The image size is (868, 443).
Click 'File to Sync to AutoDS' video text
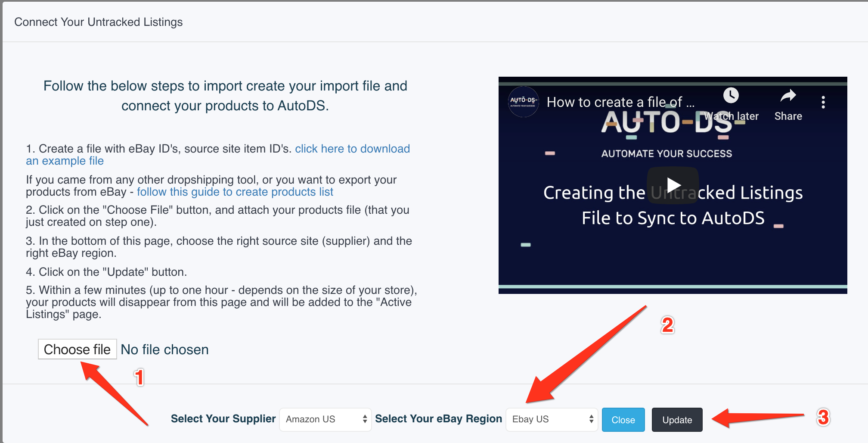(673, 218)
